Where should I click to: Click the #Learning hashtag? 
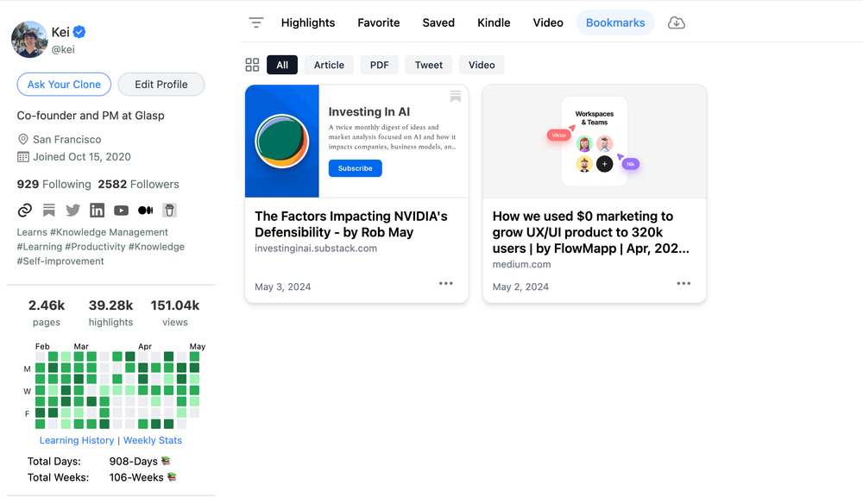pyautogui.click(x=39, y=247)
